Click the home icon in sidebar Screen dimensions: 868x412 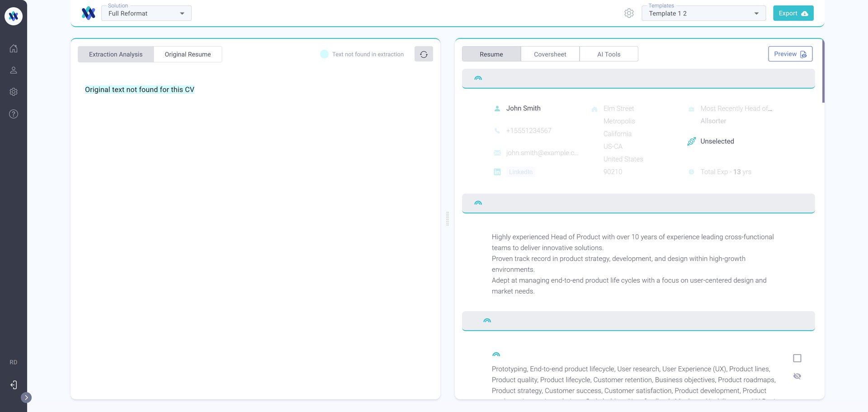click(x=14, y=48)
